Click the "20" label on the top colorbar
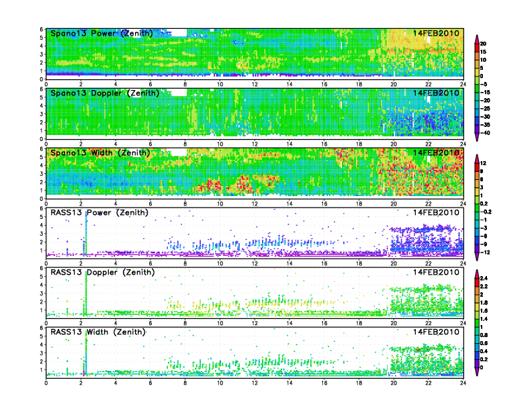Viewport: 532px width, 411px height. [x=492, y=44]
